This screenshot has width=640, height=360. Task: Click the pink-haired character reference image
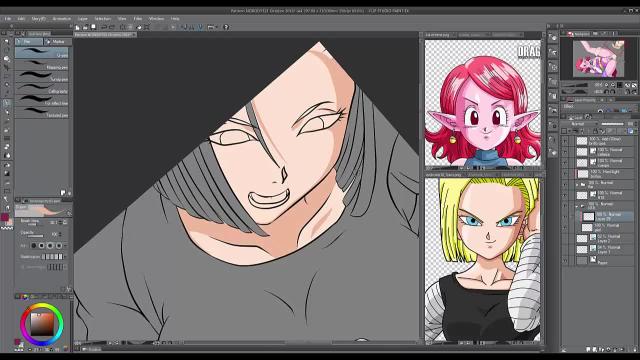coord(483,102)
